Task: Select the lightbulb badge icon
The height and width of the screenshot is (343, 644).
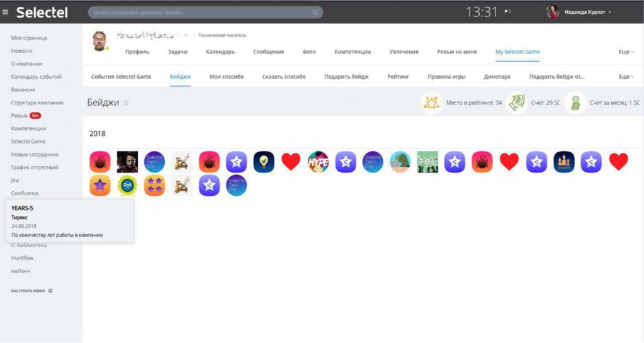Action: [264, 162]
